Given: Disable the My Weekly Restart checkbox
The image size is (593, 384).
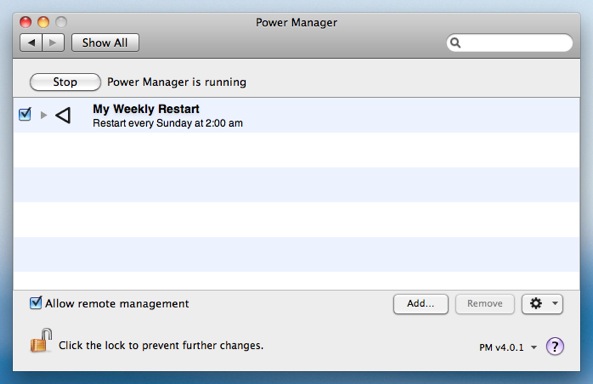Looking at the screenshot, I should (25, 114).
